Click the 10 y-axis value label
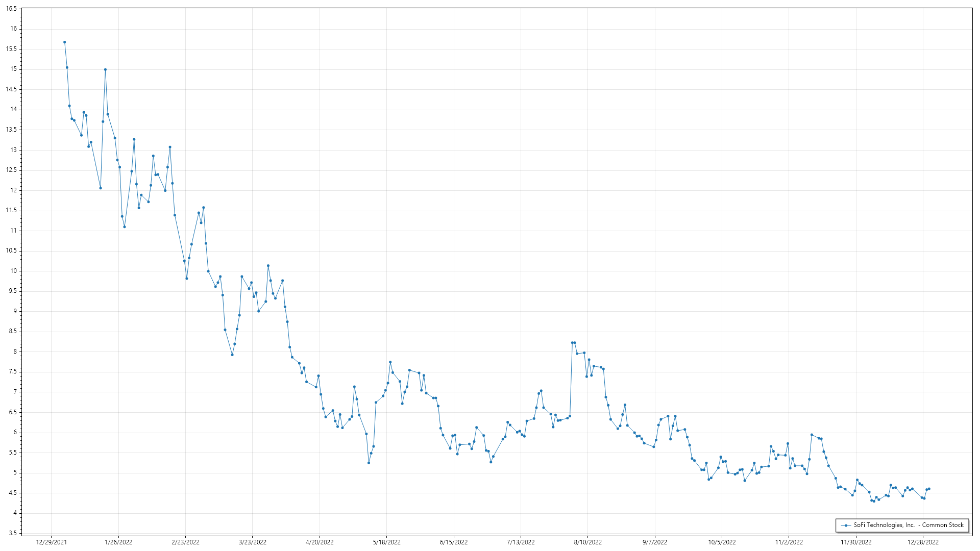The height and width of the screenshot is (551, 980). pos(13,271)
